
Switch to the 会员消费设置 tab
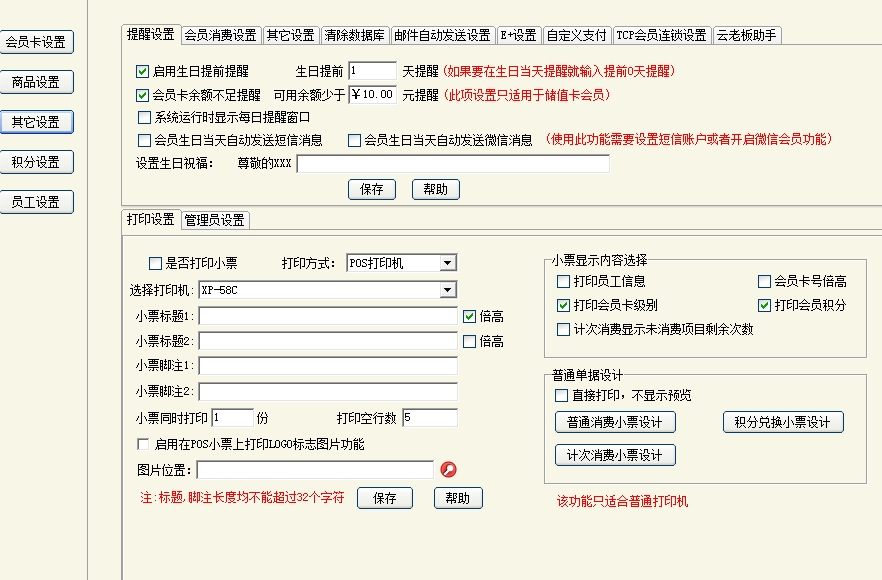click(220, 35)
